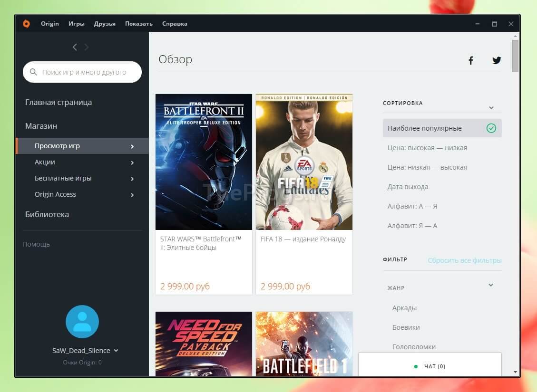This screenshot has height=392, width=537.
Task: Expand the Origin Access submenu arrow
Action: click(x=132, y=195)
